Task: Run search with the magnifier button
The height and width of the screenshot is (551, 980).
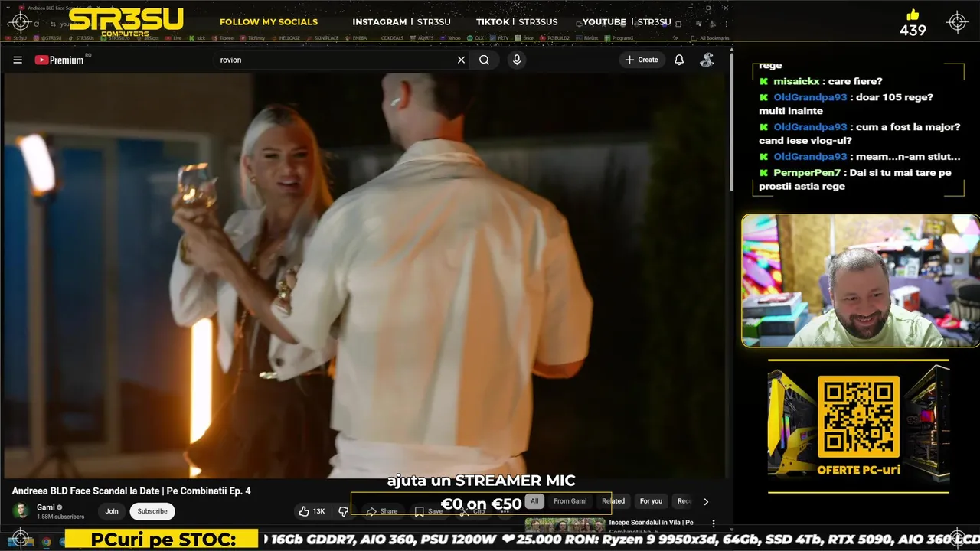Action: click(x=485, y=60)
